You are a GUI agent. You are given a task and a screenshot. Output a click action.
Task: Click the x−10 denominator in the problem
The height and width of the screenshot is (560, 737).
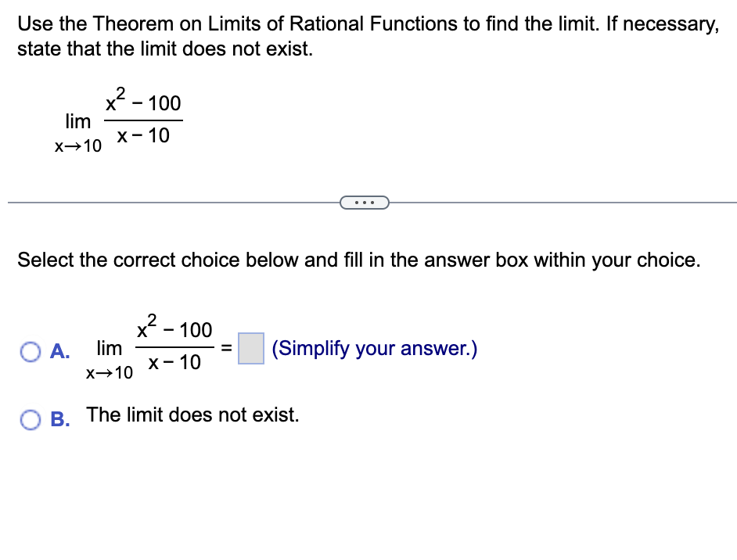(x=143, y=135)
